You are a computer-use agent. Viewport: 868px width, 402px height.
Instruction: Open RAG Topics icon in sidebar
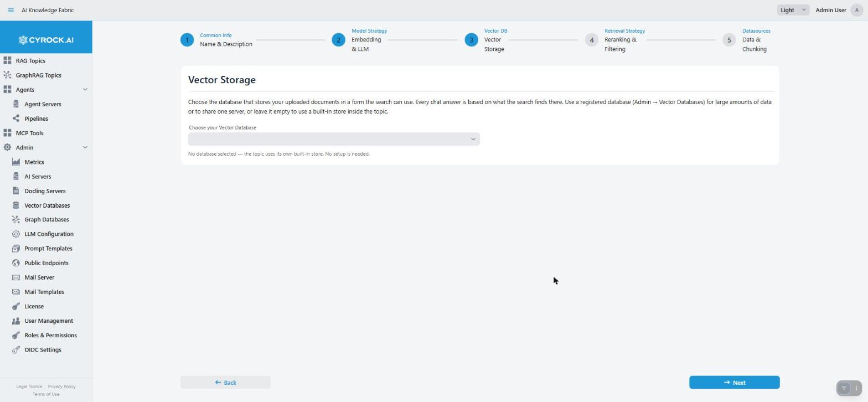tap(7, 61)
